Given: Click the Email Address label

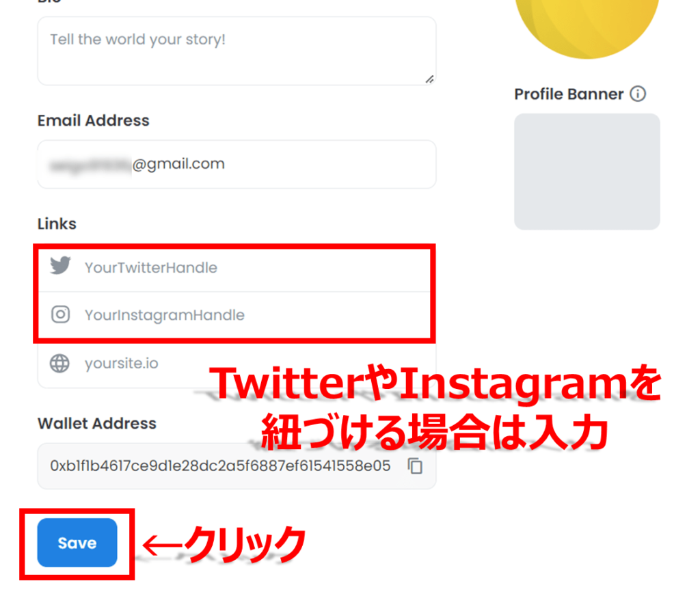Looking at the screenshot, I should (x=93, y=120).
